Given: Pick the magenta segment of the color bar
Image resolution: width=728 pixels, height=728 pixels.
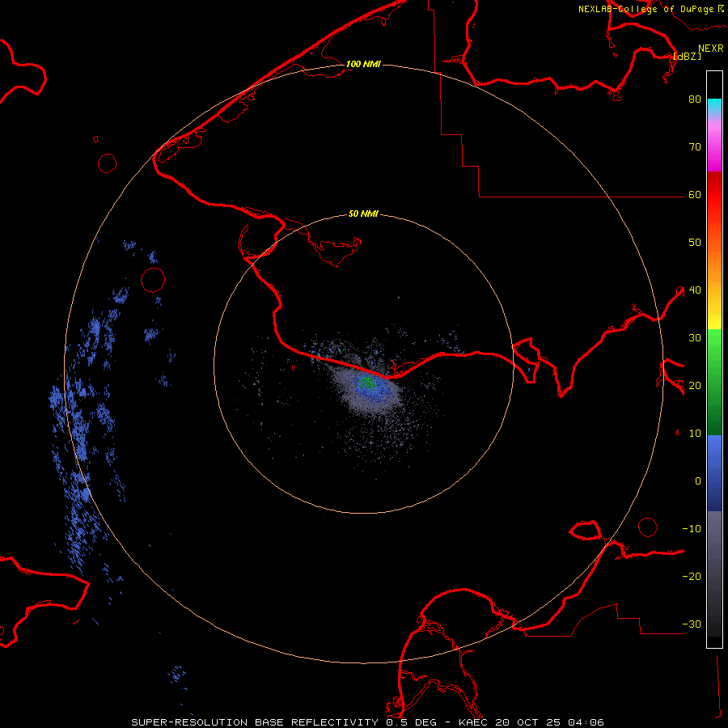Looking at the screenshot, I should coord(714,153).
